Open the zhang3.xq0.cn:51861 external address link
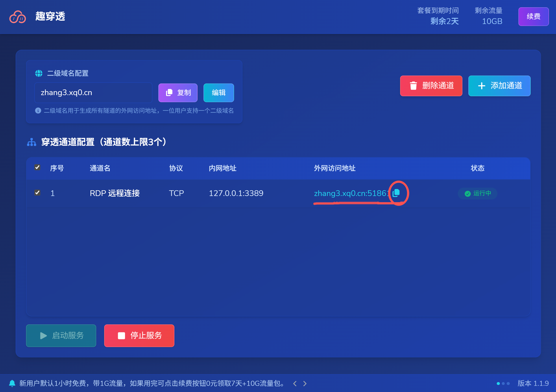The width and height of the screenshot is (556, 392). [x=351, y=193]
